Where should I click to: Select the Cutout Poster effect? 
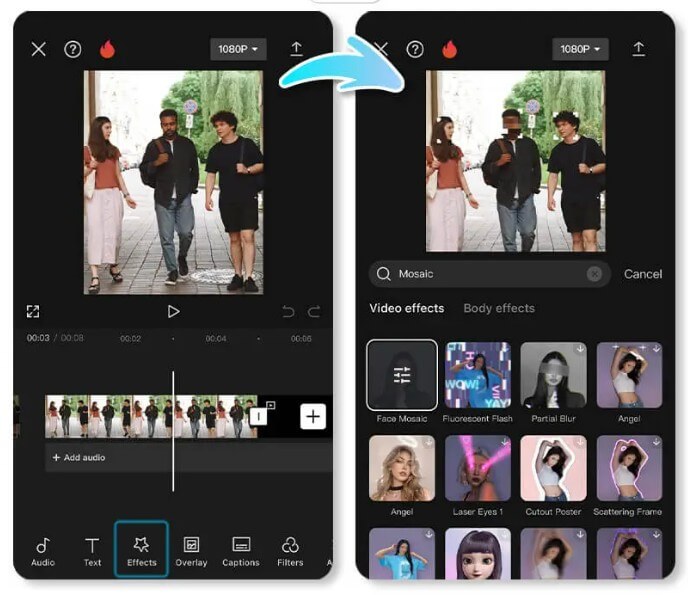click(553, 468)
